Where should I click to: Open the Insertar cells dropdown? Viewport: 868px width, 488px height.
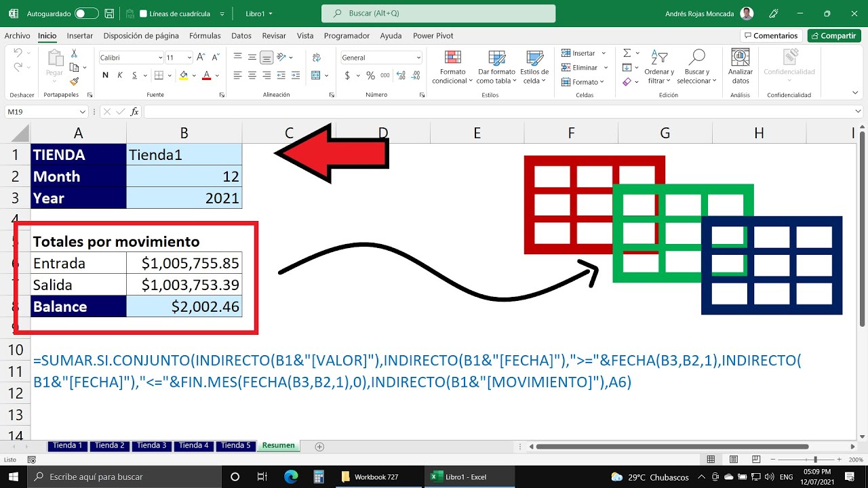602,53
